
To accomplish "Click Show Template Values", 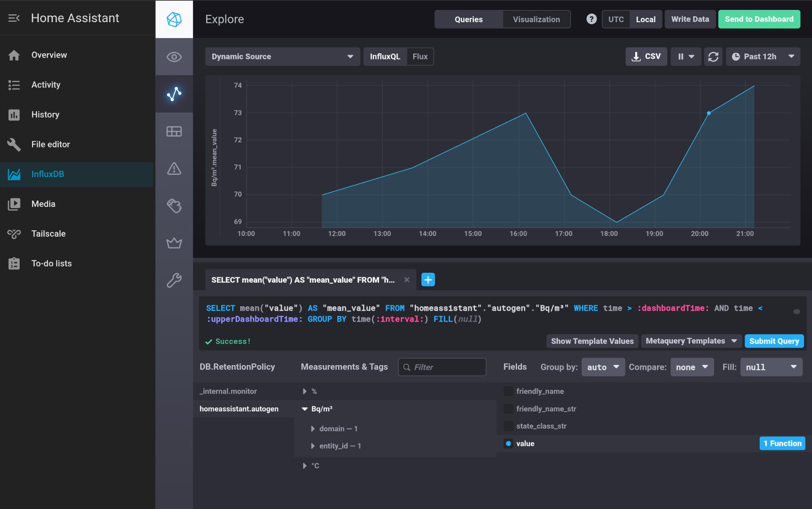I will 592,341.
